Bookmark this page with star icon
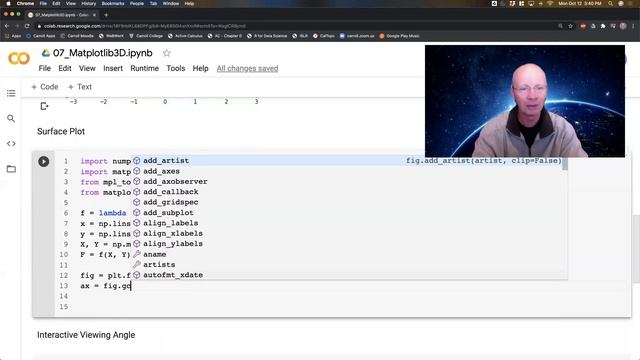The width and height of the screenshot is (640, 360). click(571, 26)
